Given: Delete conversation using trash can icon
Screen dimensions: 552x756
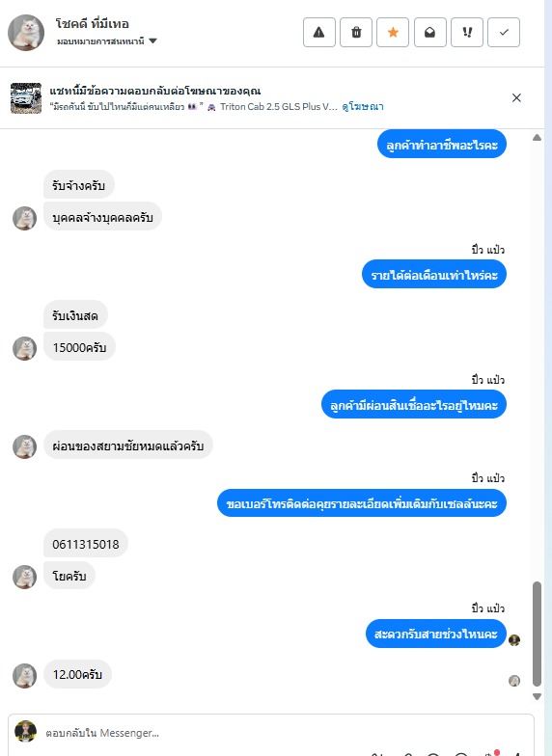Looking at the screenshot, I should pyautogui.click(x=356, y=33).
